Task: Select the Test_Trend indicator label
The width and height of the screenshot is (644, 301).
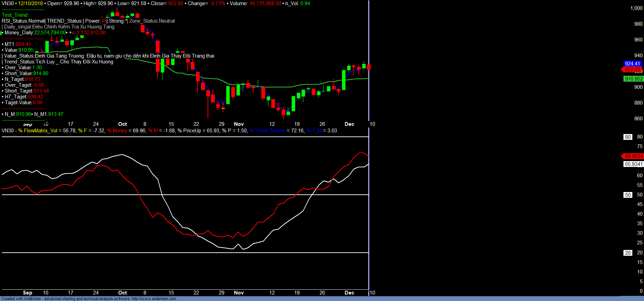Action: tap(15, 15)
